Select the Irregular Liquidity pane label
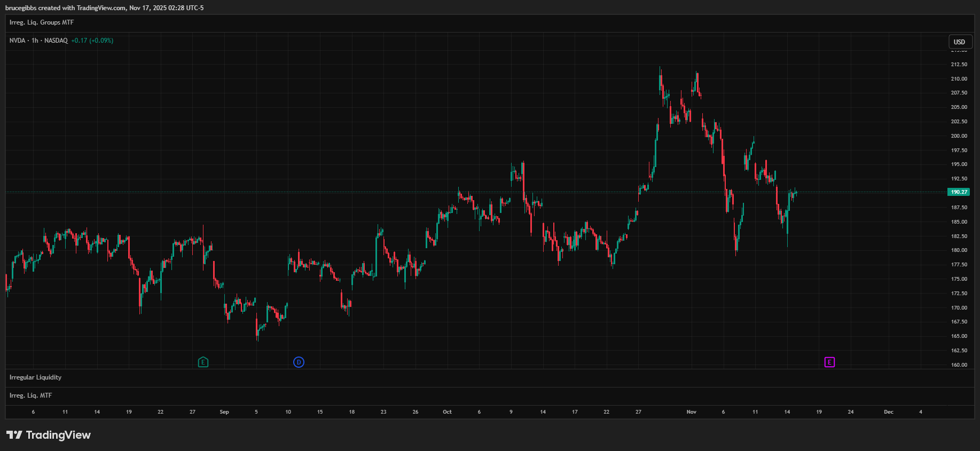The image size is (980, 451). point(35,377)
